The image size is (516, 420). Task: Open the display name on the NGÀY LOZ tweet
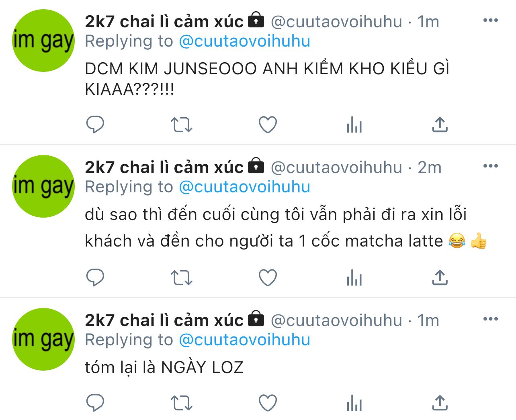pos(164,320)
